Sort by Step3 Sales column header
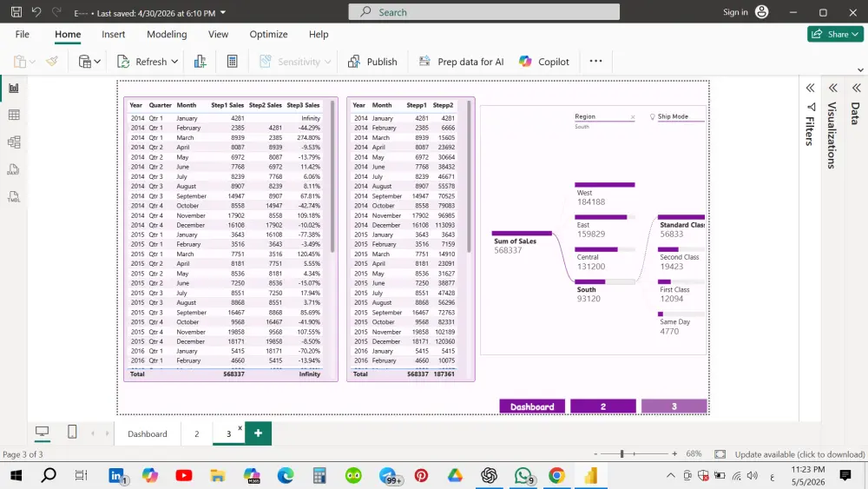The height and width of the screenshot is (489, 868). 303,105
